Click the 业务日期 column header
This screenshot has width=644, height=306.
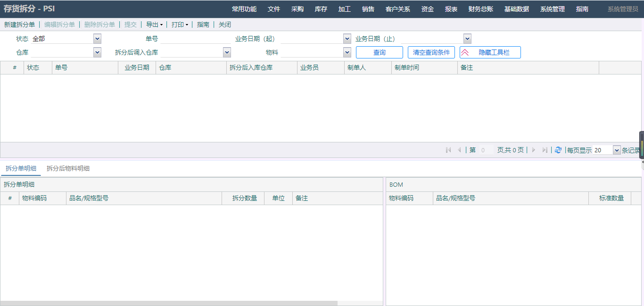[x=137, y=67]
